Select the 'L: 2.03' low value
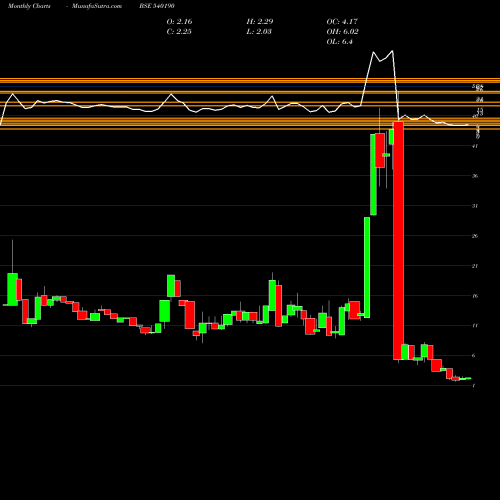 tap(259, 32)
